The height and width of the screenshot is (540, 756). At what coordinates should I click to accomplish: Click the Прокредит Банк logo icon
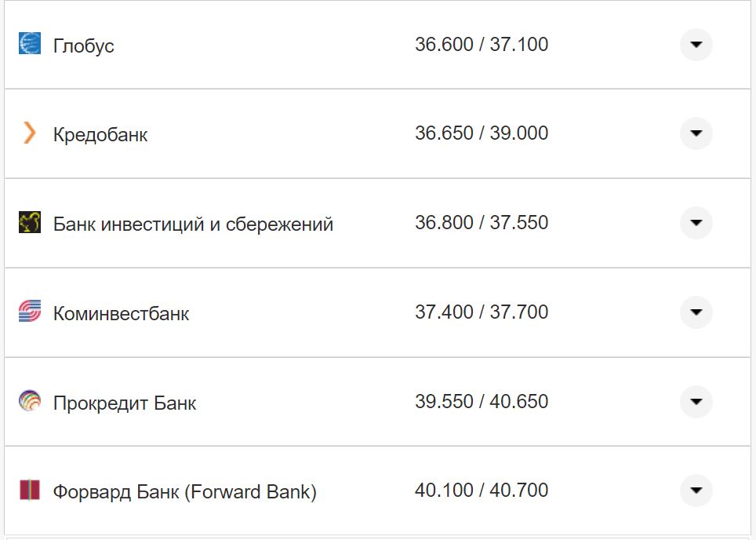tap(30, 402)
